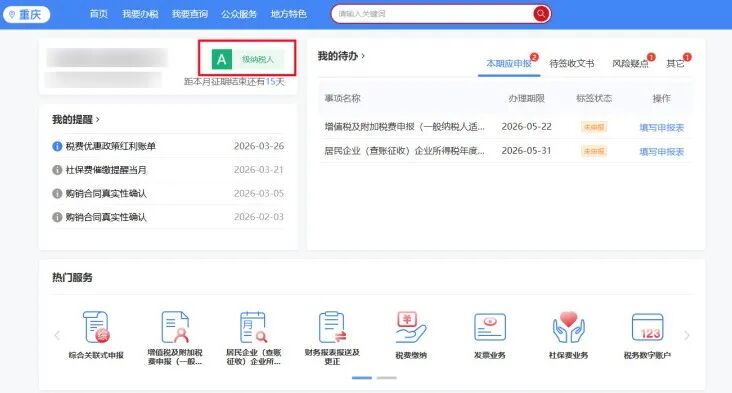Switch to the 待签收文书 tab
The image size is (732, 393).
(x=572, y=63)
